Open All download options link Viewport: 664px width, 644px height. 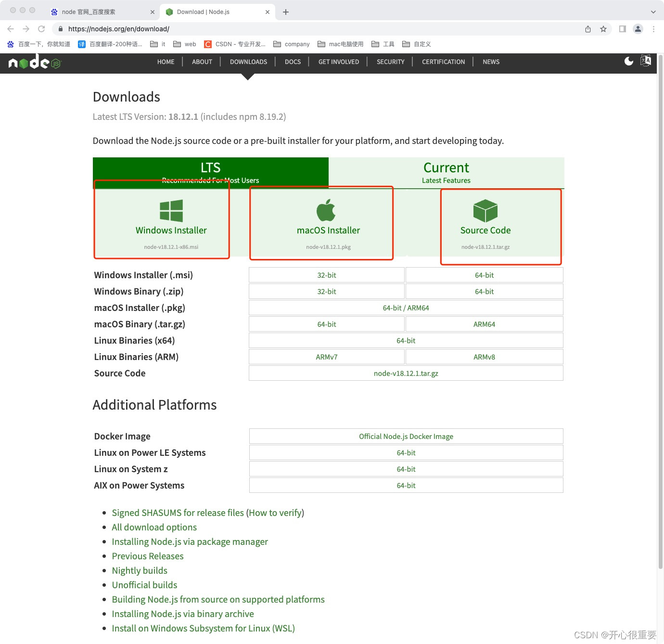(154, 528)
